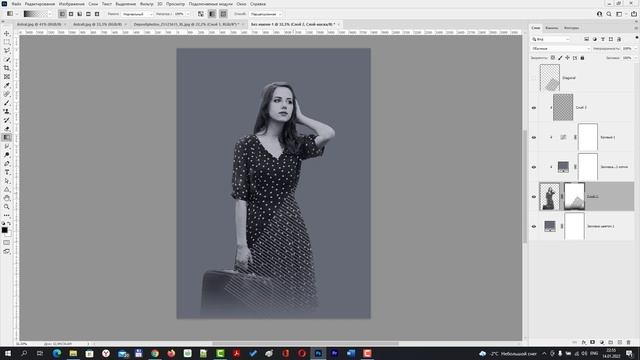Click the horizontal canvas scrollbar

point(305,344)
